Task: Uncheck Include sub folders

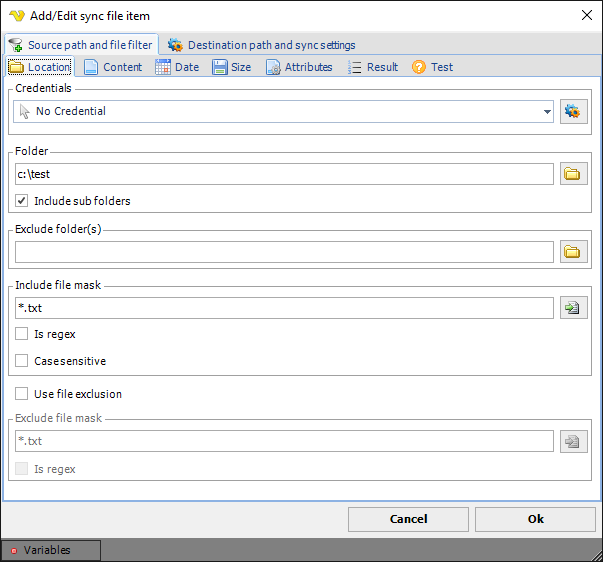Action: coord(22,201)
